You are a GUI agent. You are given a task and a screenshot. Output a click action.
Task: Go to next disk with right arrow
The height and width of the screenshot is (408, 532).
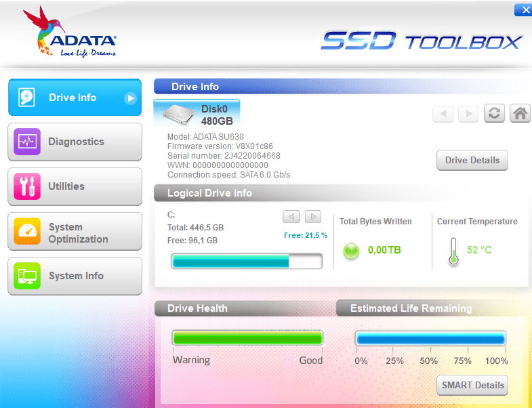468,114
